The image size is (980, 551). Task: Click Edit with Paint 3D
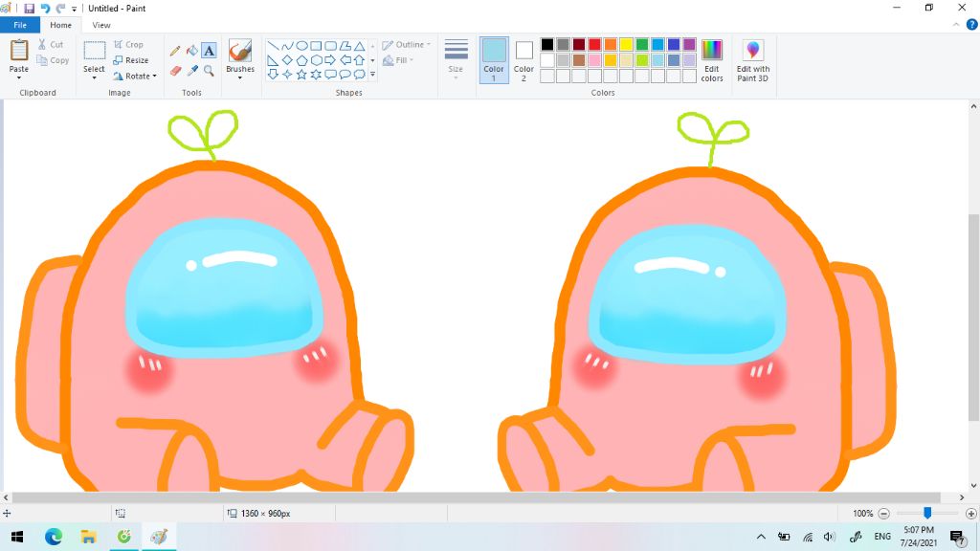(x=752, y=60)
